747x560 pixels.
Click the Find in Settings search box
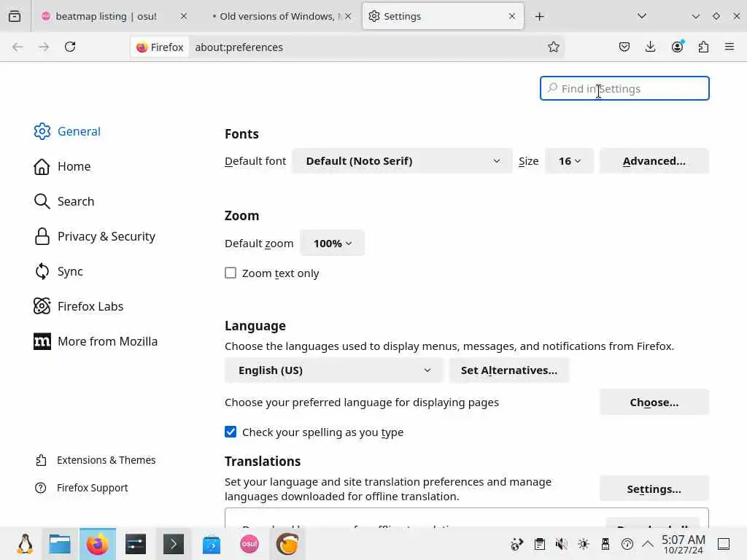pyautogui.click(x=624, y=88)
